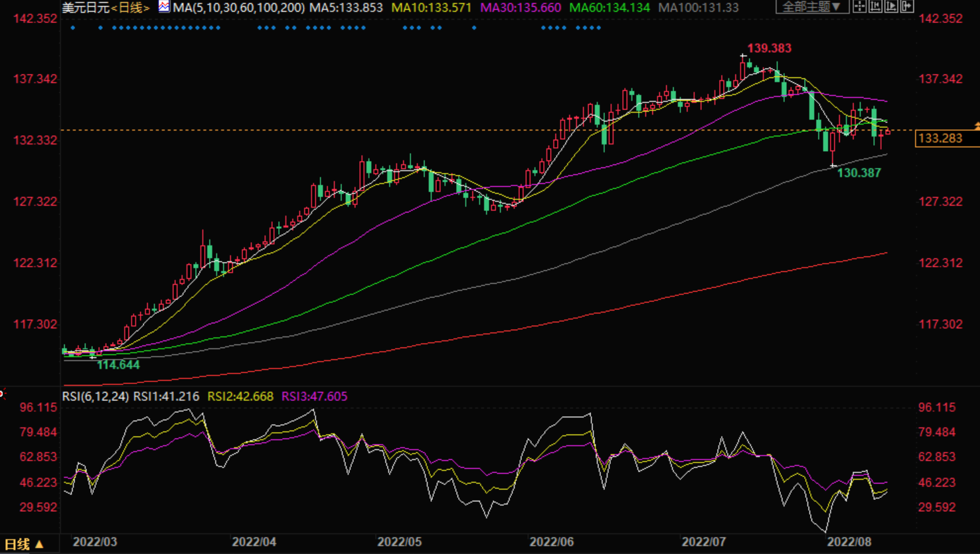The height and width of the screenshot is (554, 980).
Task: Click the RSI2:42.668 value
Action: pos(240,396)
